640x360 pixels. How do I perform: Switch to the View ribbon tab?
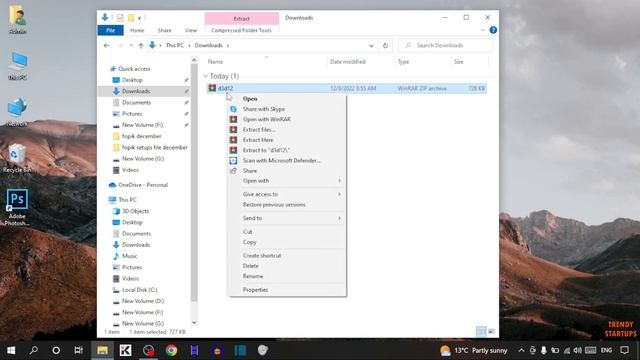tap(191, 30)
